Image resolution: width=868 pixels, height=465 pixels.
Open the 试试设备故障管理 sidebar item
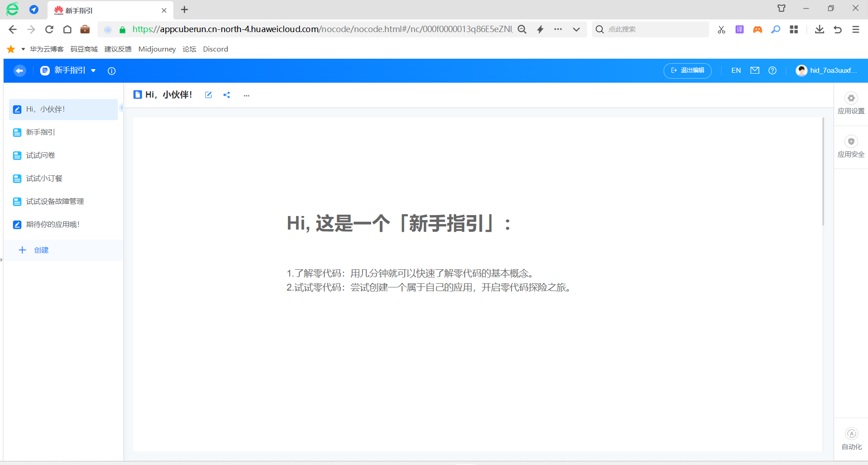point(63,202)
